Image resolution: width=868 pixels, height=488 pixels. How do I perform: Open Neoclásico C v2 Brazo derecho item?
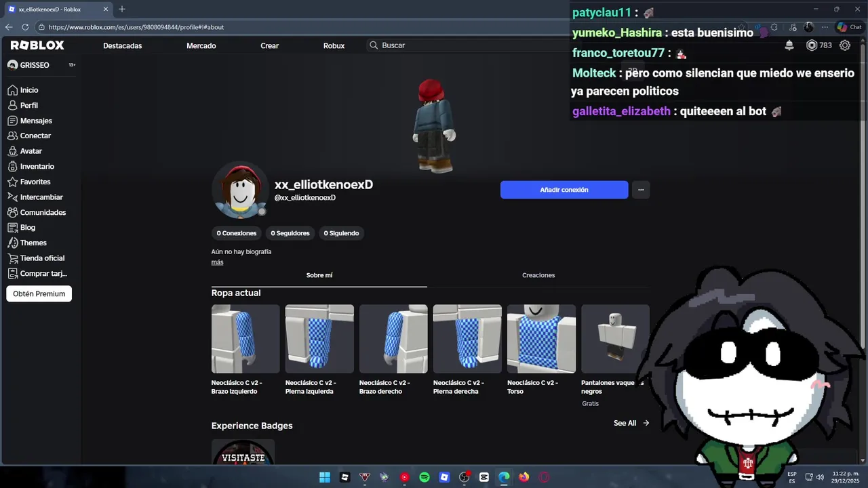tap(393, 350)
